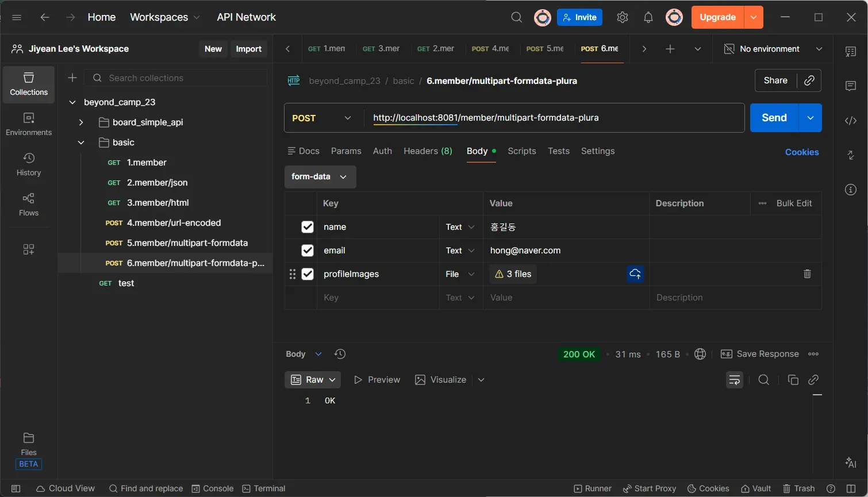Switch to the Scripts tab
Screen dimensions: 868x497
[522, 151]
